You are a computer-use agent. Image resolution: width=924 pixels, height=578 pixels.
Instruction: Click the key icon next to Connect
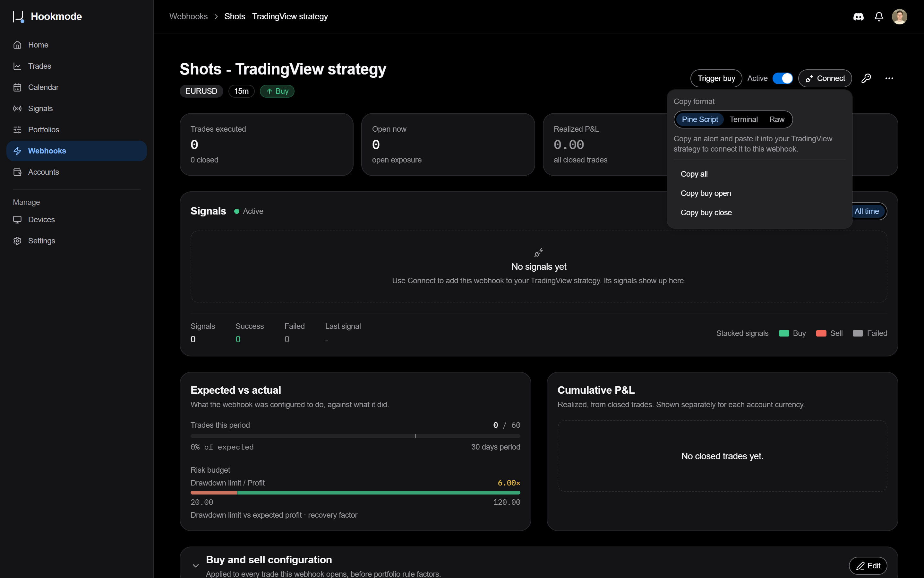866,78
